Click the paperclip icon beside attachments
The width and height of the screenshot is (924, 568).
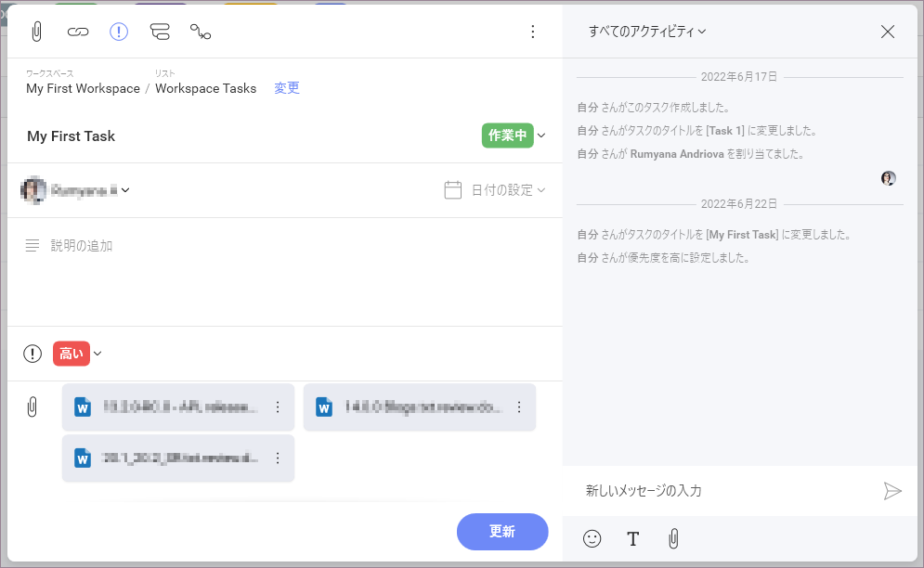[x=33, y=407]
